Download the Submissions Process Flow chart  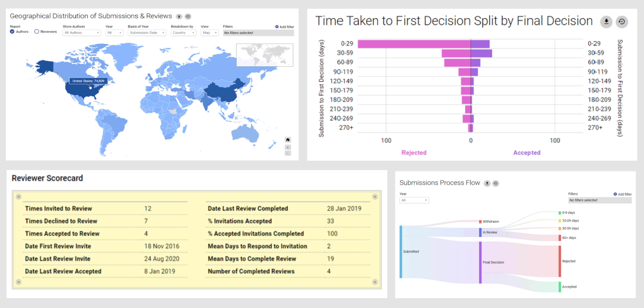point(487,183)
